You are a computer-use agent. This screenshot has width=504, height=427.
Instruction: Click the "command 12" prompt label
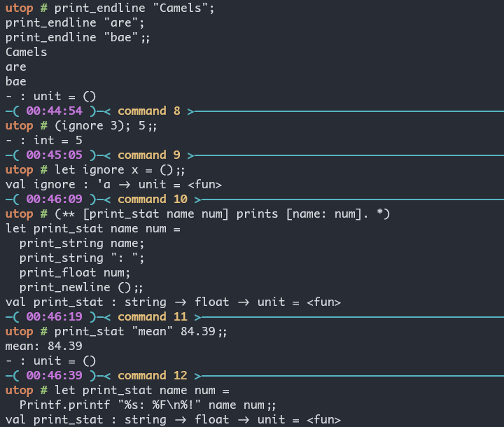(x=152, y=375)
